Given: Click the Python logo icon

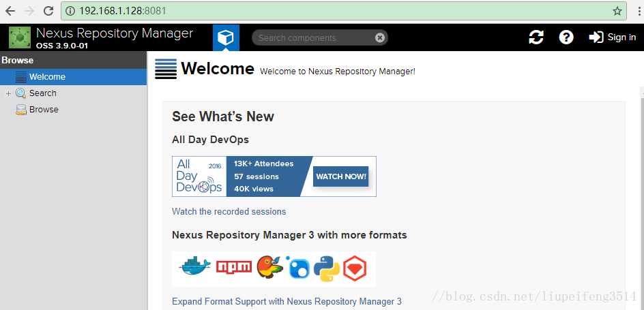Looking at the screenshot, I should coord(327,268).
